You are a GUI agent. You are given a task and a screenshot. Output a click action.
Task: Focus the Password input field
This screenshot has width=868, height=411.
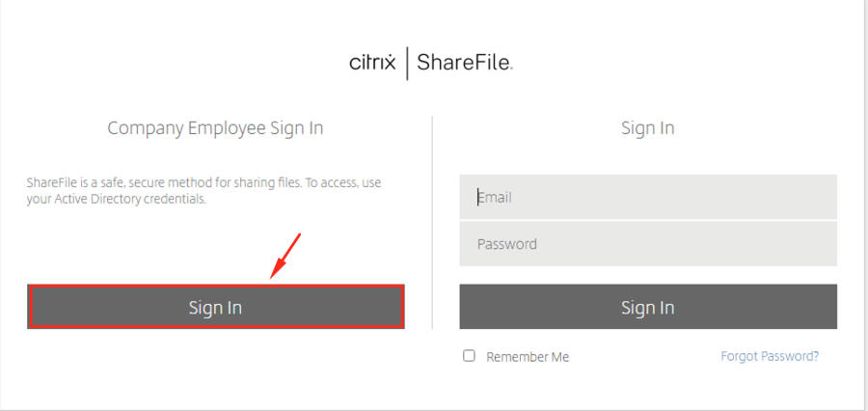(648, 244)
